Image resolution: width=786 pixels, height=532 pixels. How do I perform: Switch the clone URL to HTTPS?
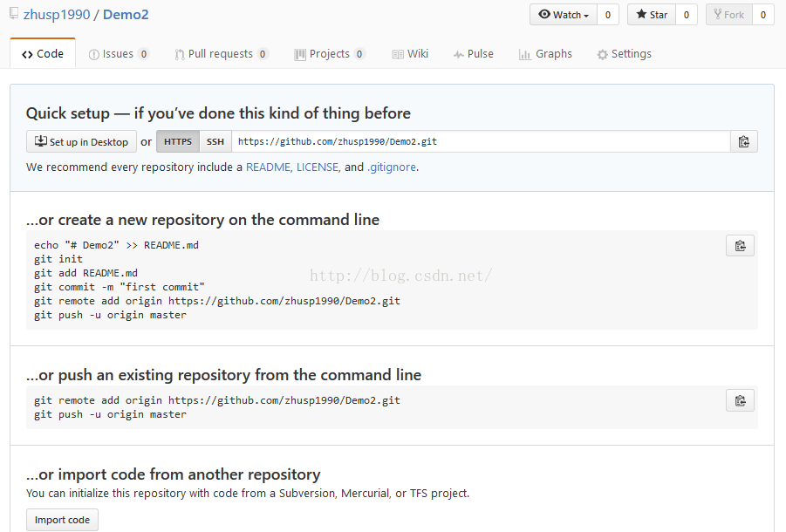point(178,142)
